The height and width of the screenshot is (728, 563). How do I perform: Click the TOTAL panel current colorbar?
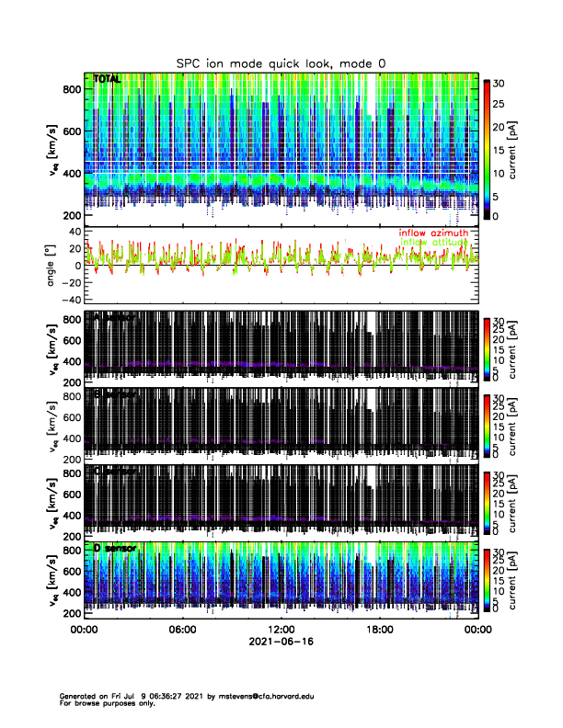point(487,147)
